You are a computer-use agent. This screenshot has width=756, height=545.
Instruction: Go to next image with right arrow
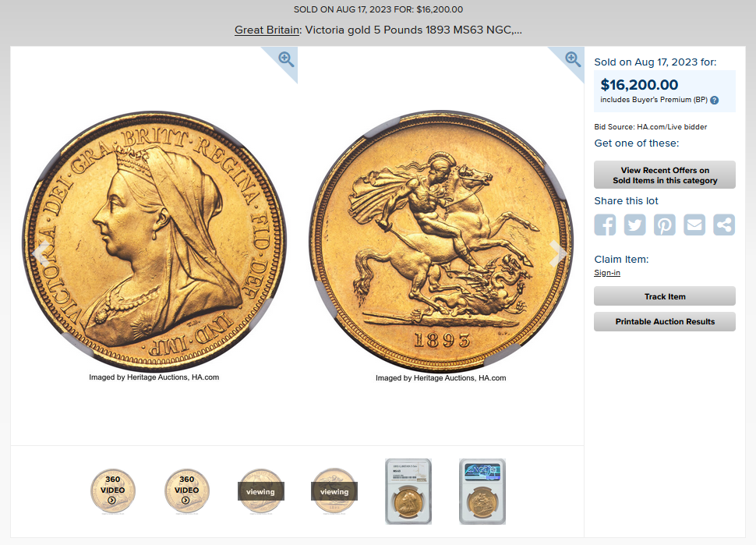(x=558, y=253)
